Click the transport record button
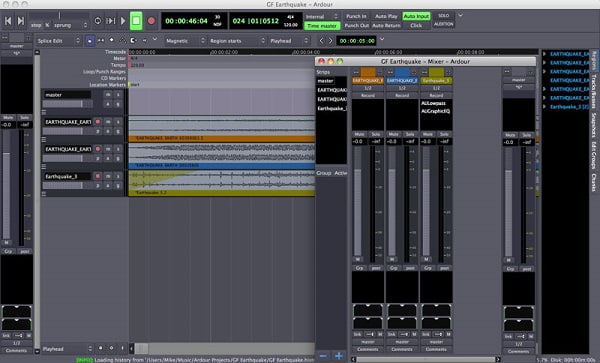600x363 pixels. tap(151, 21)
